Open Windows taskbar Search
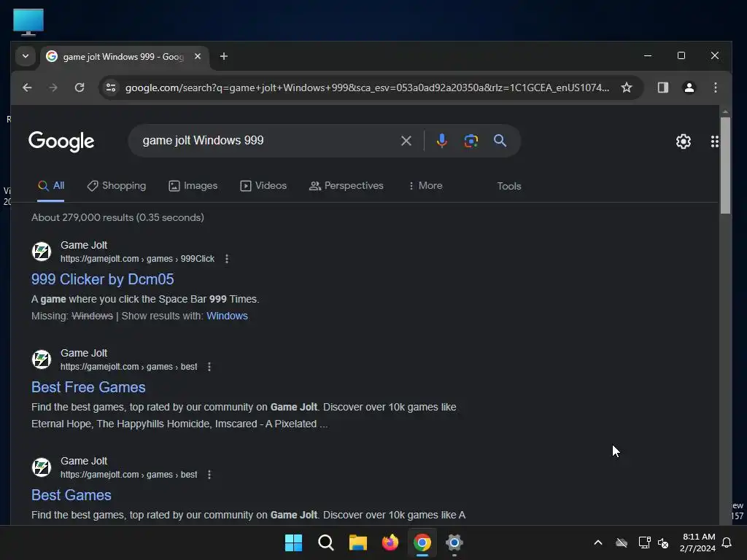Image resolution: width=747 pixels, height=560 pixels. coord(326,542)
